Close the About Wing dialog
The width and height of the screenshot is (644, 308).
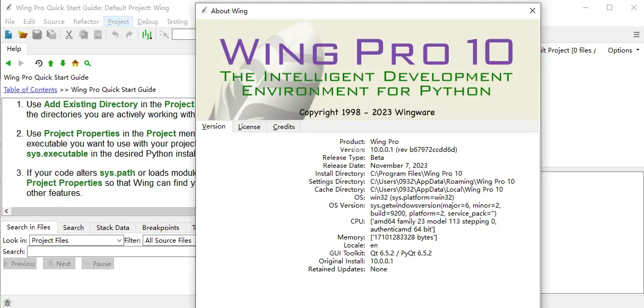coord(533,11)
